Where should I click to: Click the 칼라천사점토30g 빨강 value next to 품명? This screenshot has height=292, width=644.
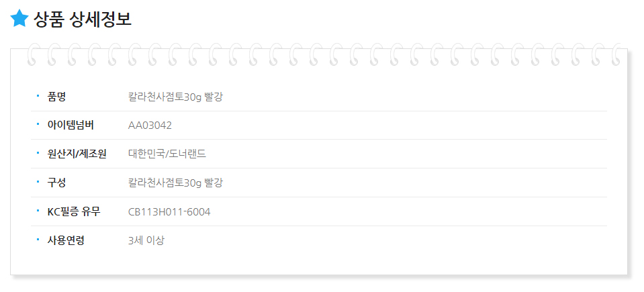pos(175,97)
